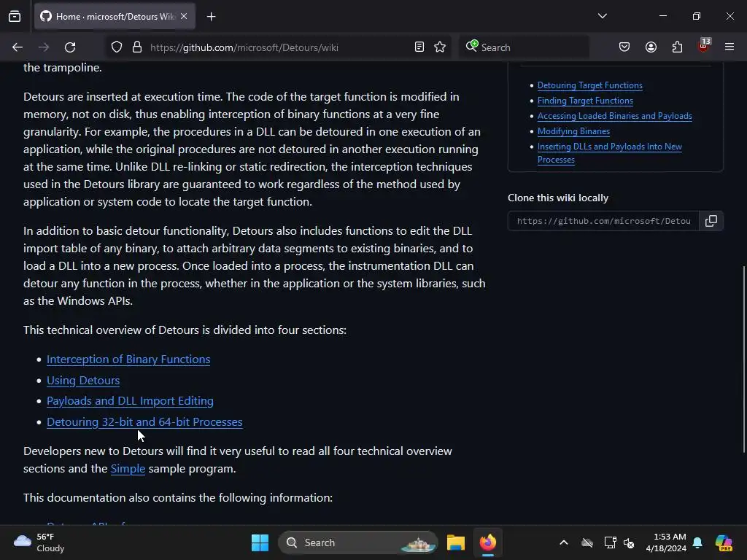Image resolution: width=747 pixels, height=560 pixels.
Task: Open the Firefox account icon
Action: tap(651, 47)
